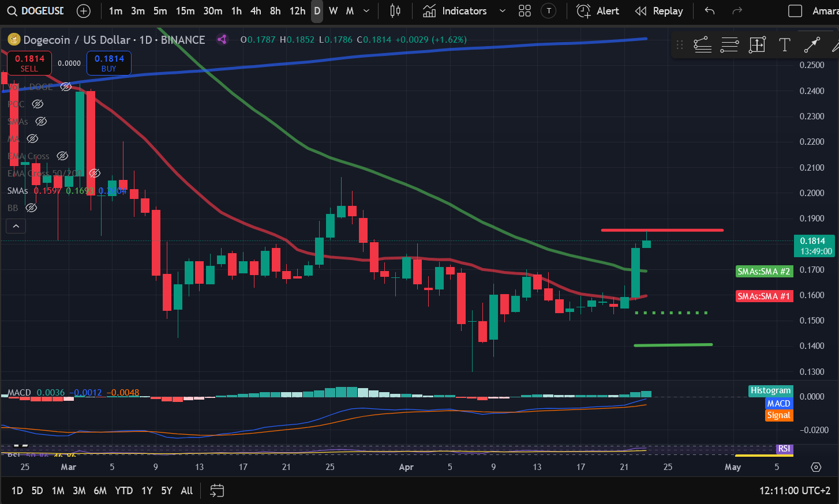Collapse the indicator legend with the up chevron
Screen dimensions: 839x504
[x=16, y=226]
